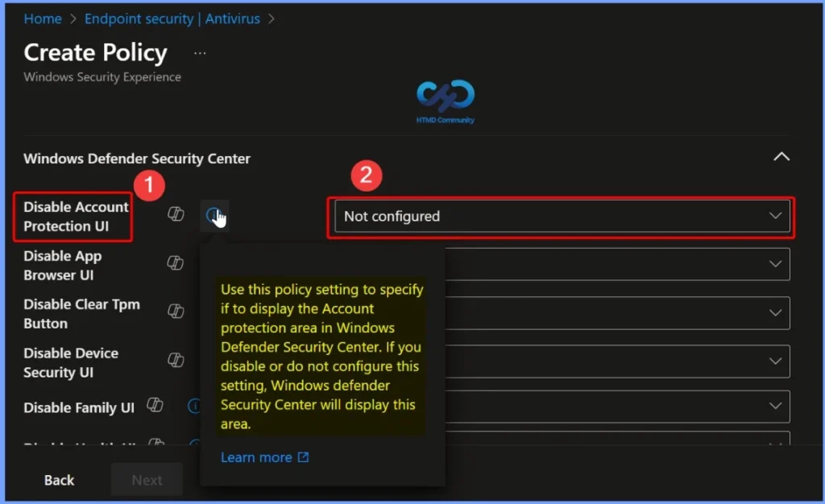Screen dimensions: 825x504
Task: Click the external-link icon on Learn more
Action: point(303,456)
